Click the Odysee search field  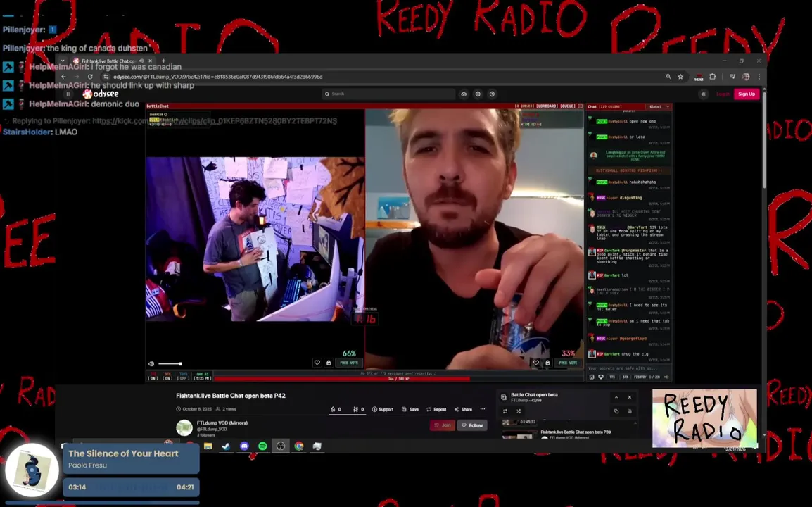[x=388, y=94]
